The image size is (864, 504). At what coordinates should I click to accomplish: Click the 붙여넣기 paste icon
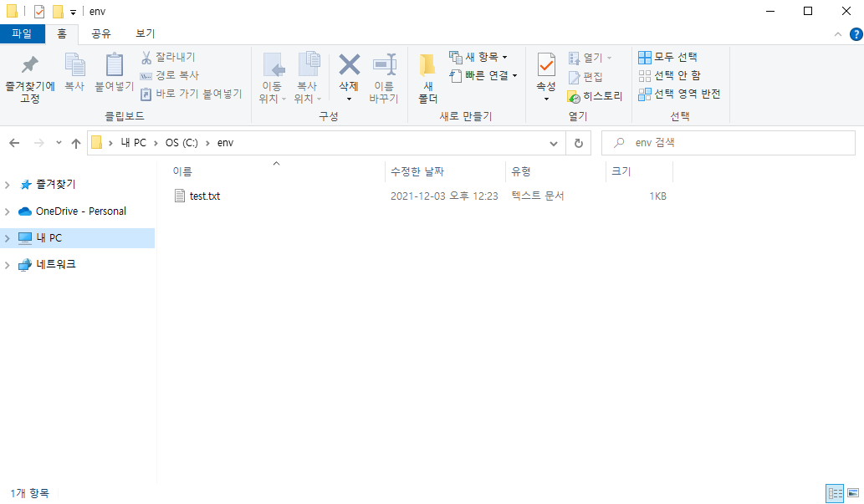[x=115, y=65]
